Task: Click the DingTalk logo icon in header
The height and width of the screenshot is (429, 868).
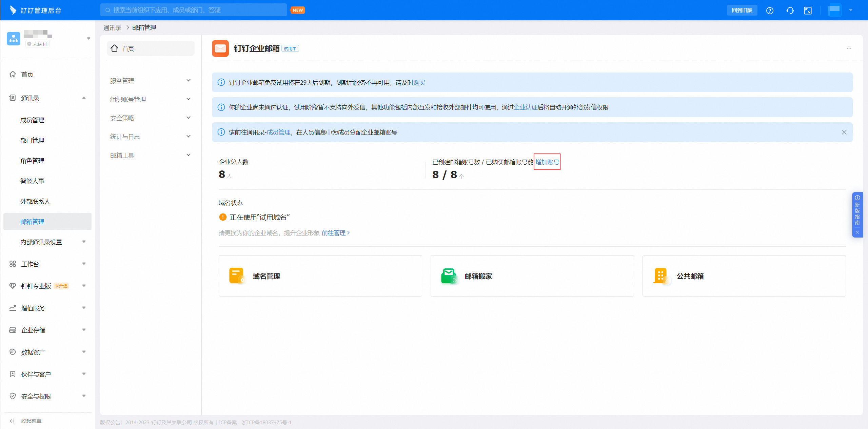Action: pos(13,10)
